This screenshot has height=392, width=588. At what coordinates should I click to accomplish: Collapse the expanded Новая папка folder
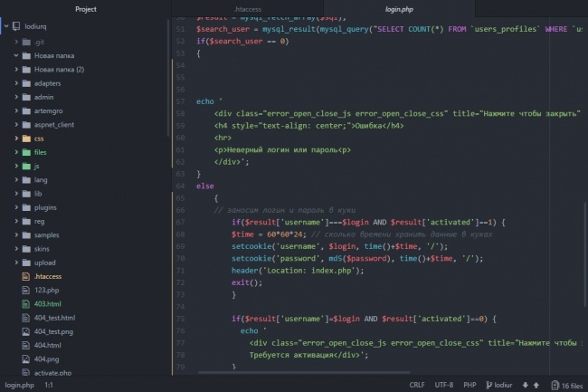point(16,55)
